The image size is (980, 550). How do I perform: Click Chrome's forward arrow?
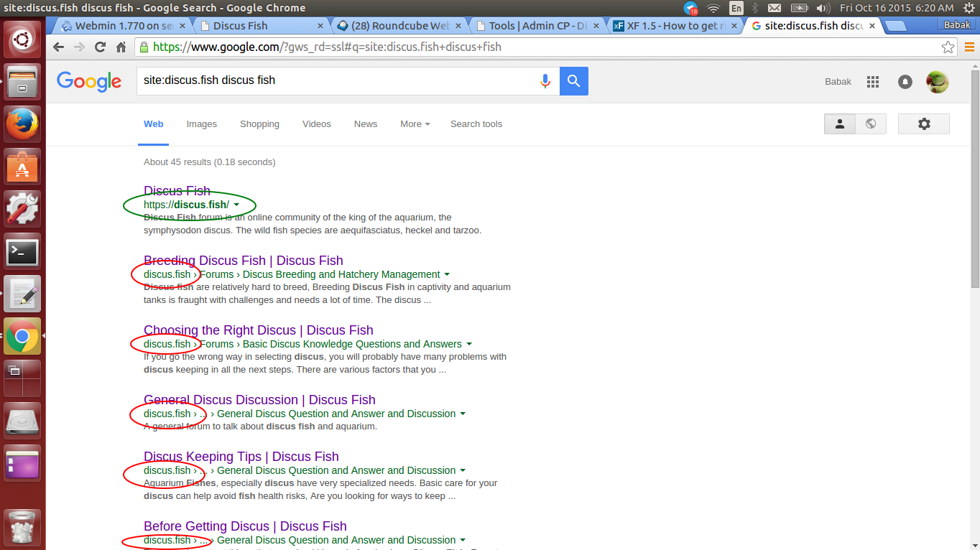(80, 47)
